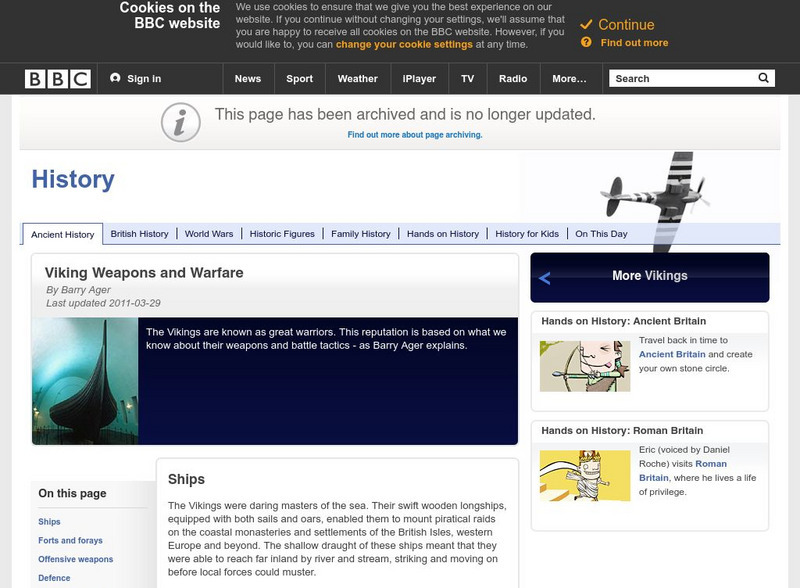Click the History heading link
Screen dimensions: 800x588
pyautogui.click(x=73, y=179)
